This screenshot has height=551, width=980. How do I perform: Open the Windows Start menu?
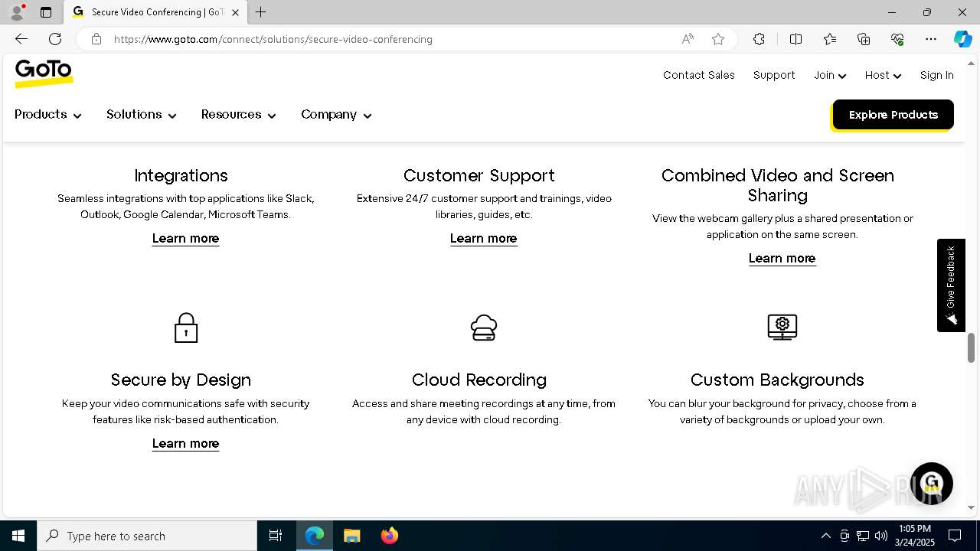point(18,536)
